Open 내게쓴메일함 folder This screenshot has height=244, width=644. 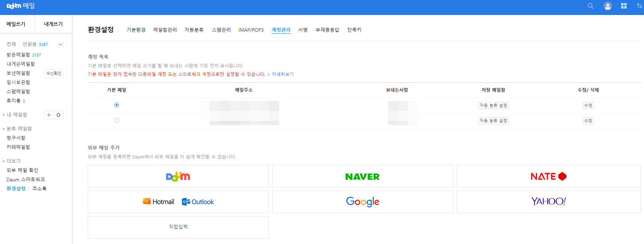pyautogui.click(x=21, y=64)
